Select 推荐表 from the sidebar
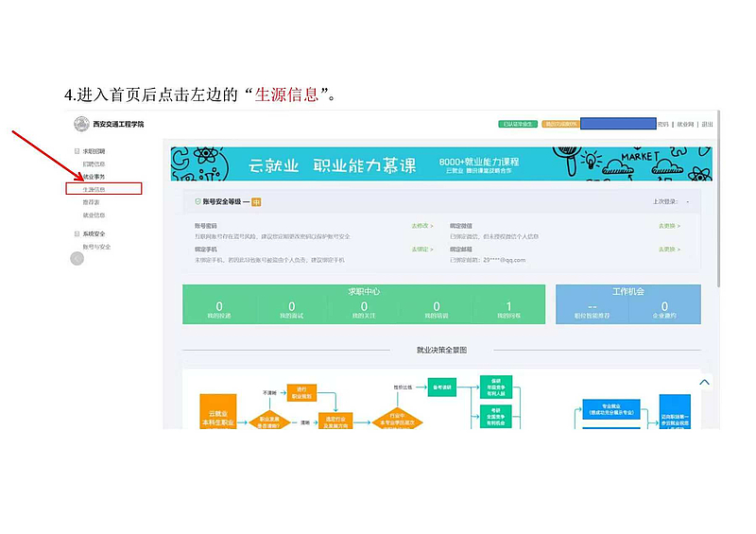This screenshot has height=534, width=756. tap(91, 202)
